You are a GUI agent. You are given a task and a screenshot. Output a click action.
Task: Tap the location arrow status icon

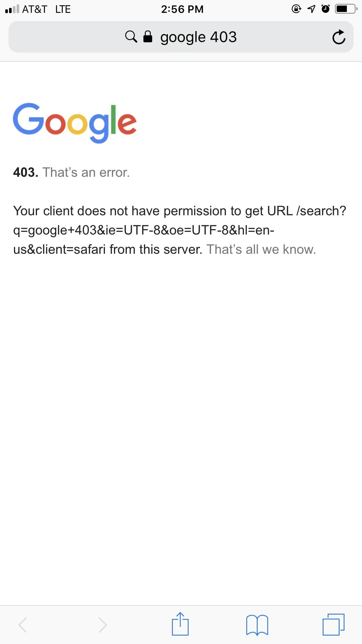311,9
